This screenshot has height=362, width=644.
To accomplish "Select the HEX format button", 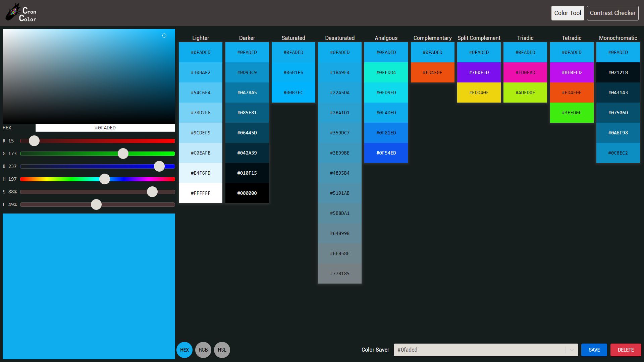I will 184,350.
